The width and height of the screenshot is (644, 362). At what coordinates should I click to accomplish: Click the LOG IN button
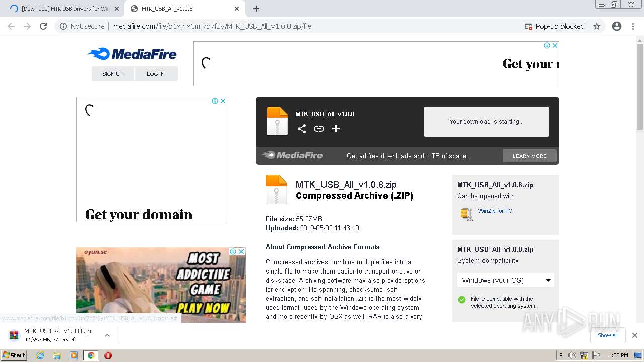(156, 74)
